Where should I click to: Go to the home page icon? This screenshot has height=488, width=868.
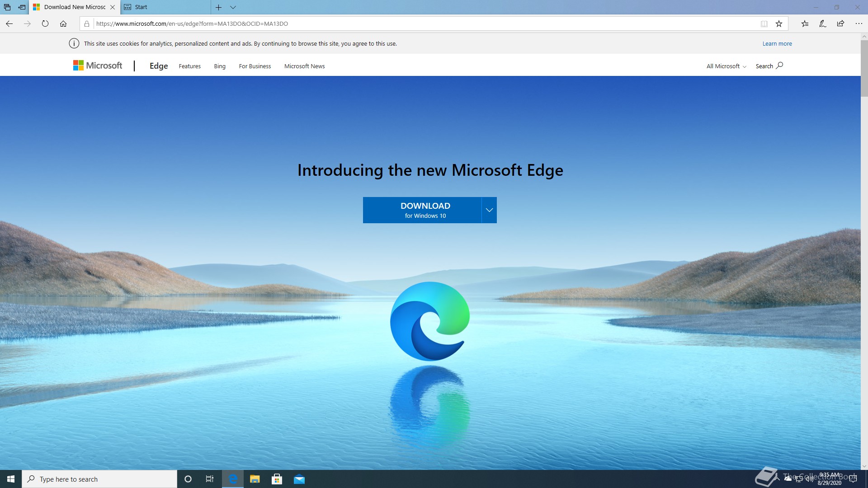point(63,23)
